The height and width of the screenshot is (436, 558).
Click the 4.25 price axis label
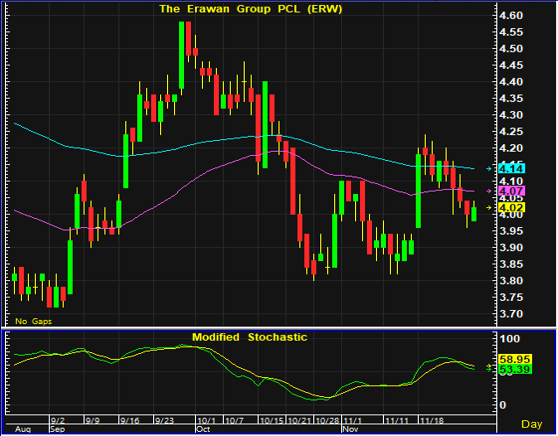511,132
